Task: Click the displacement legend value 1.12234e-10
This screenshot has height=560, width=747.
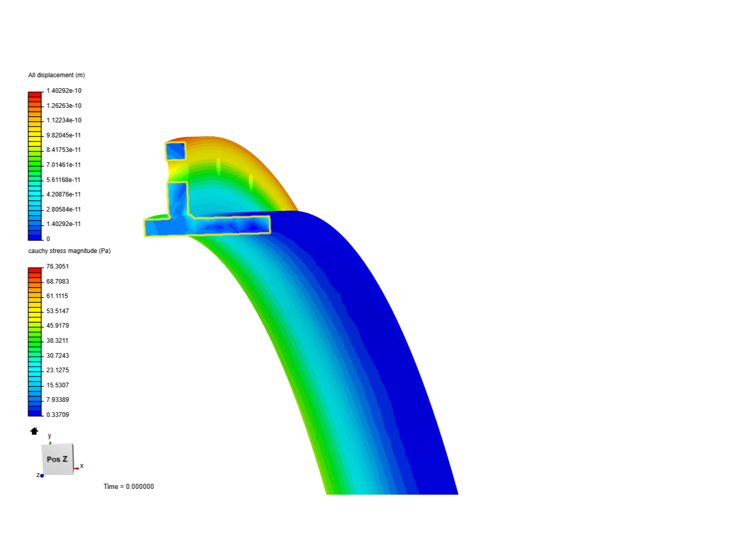Action: tap(64, 120)
